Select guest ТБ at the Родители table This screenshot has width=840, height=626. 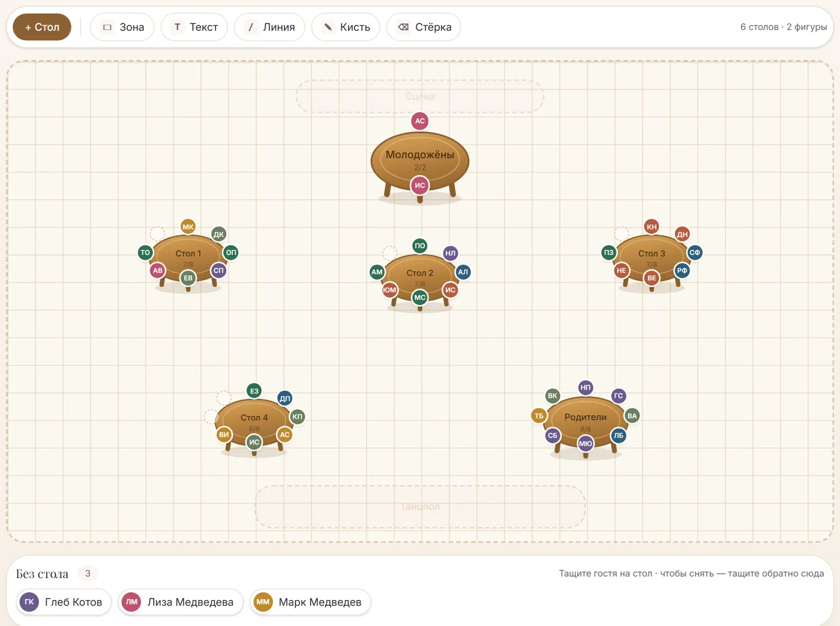(539, 416)
